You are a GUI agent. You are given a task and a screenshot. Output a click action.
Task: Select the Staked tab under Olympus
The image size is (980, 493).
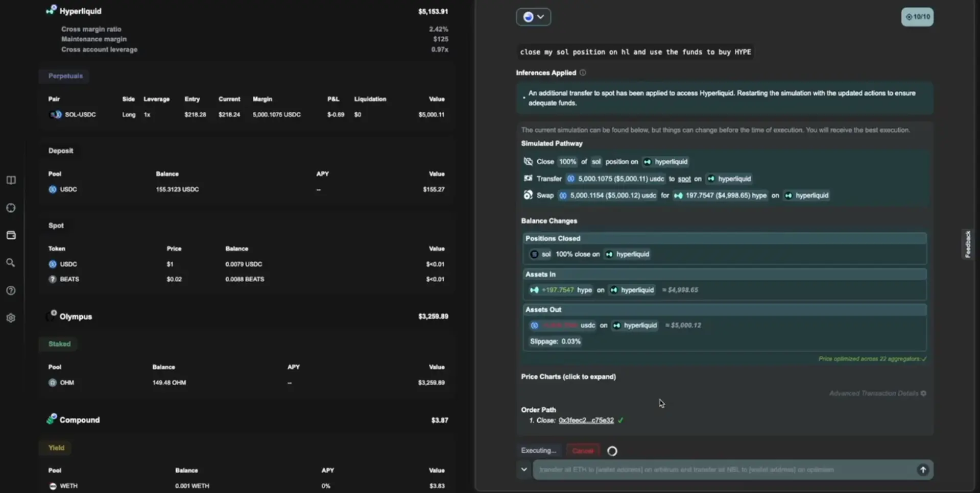click(59, 344)
